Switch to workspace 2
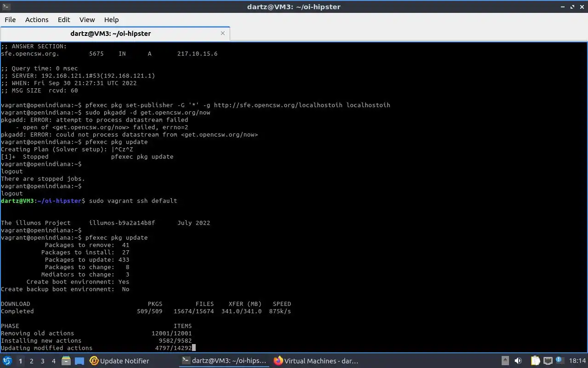 click(31, 361)
